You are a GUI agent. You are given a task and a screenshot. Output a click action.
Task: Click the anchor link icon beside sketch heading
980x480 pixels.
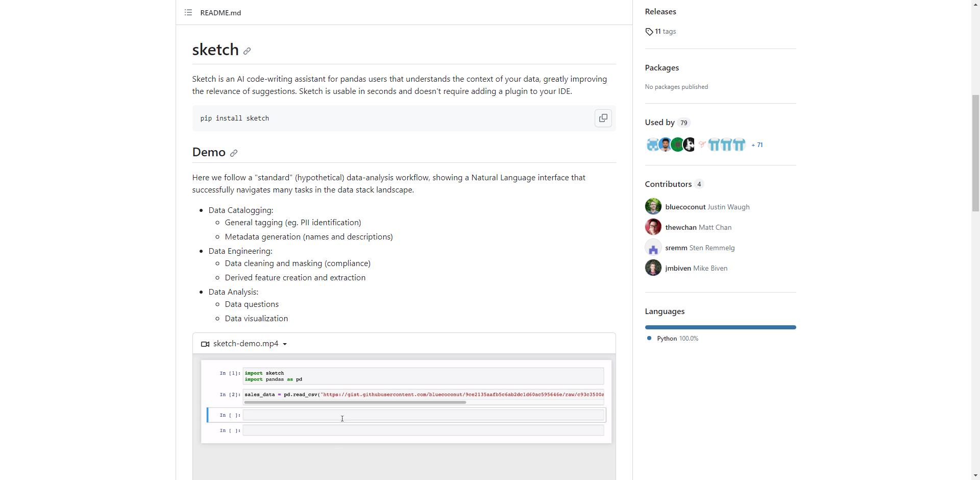click(x=247, y=51)
